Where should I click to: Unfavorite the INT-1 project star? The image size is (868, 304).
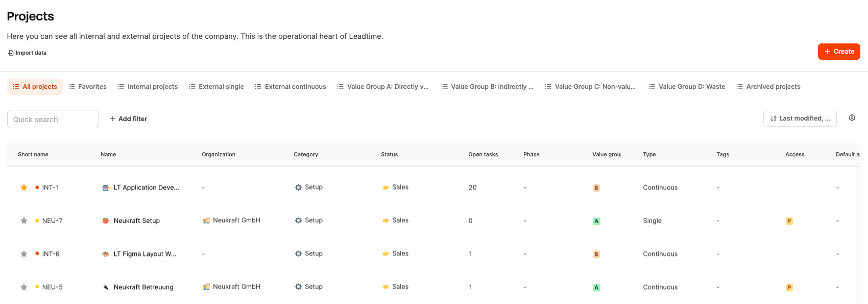pos(24,188)
